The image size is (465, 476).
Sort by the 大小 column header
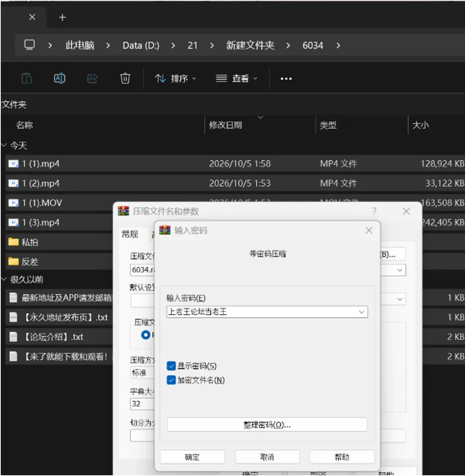(421, 125)
